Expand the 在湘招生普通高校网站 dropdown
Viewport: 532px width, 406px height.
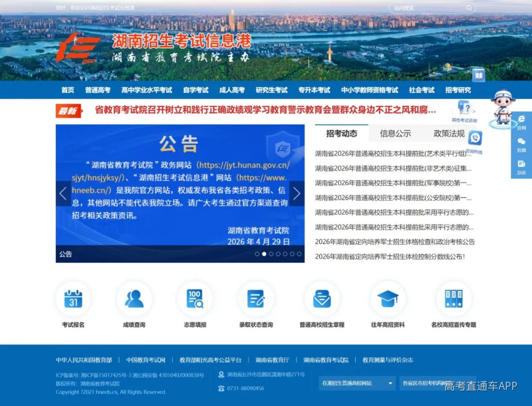click(357, 383)
